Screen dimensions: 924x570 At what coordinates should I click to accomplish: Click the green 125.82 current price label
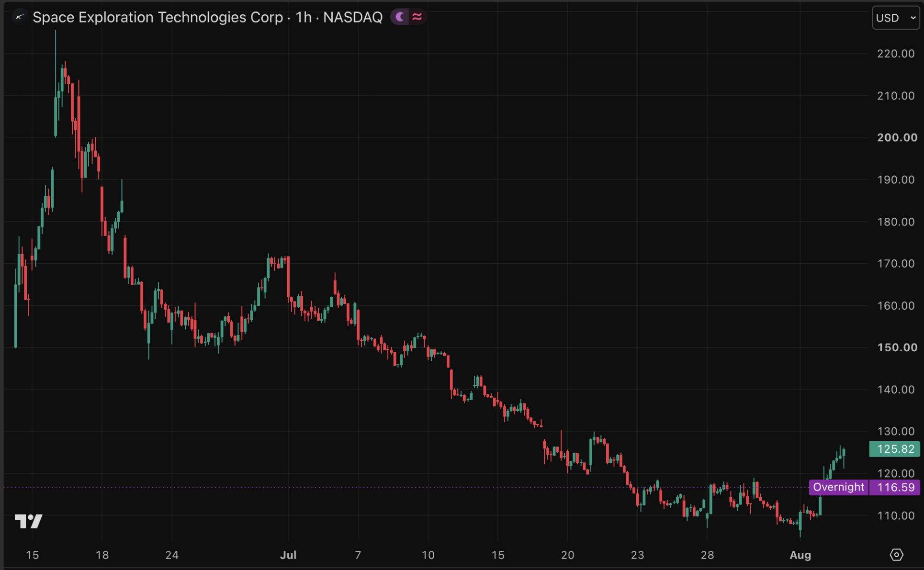[894, 449]
